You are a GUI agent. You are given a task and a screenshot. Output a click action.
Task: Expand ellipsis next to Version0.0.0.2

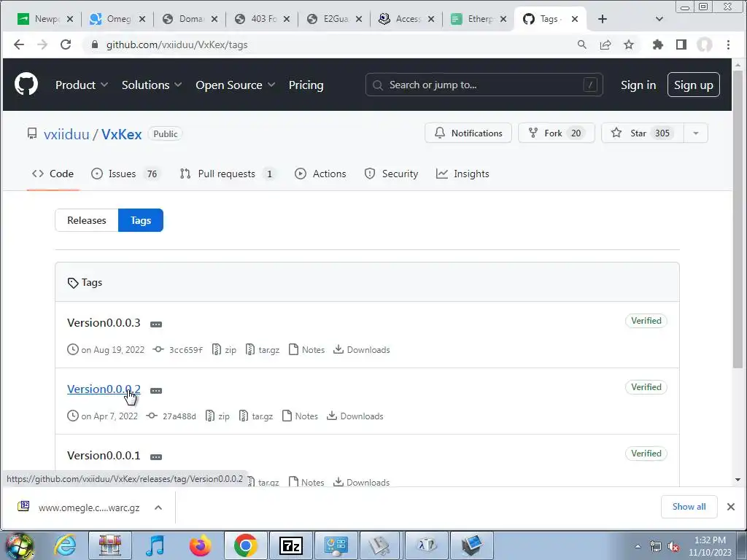pos(156,391)
